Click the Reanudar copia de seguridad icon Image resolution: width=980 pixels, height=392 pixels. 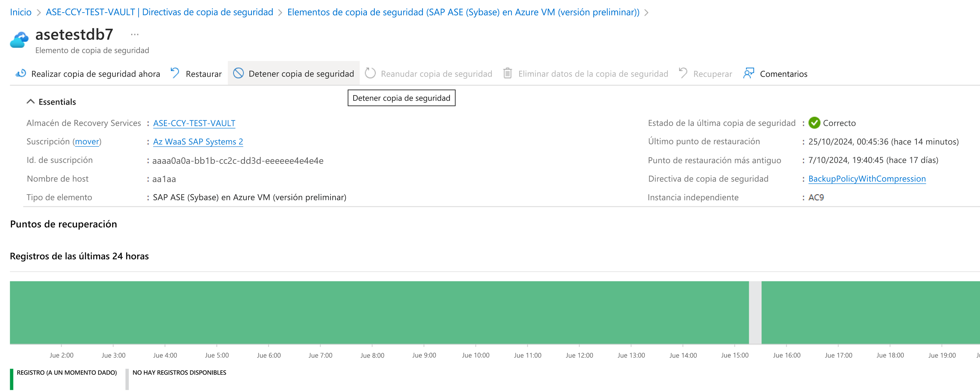[370, 73]
